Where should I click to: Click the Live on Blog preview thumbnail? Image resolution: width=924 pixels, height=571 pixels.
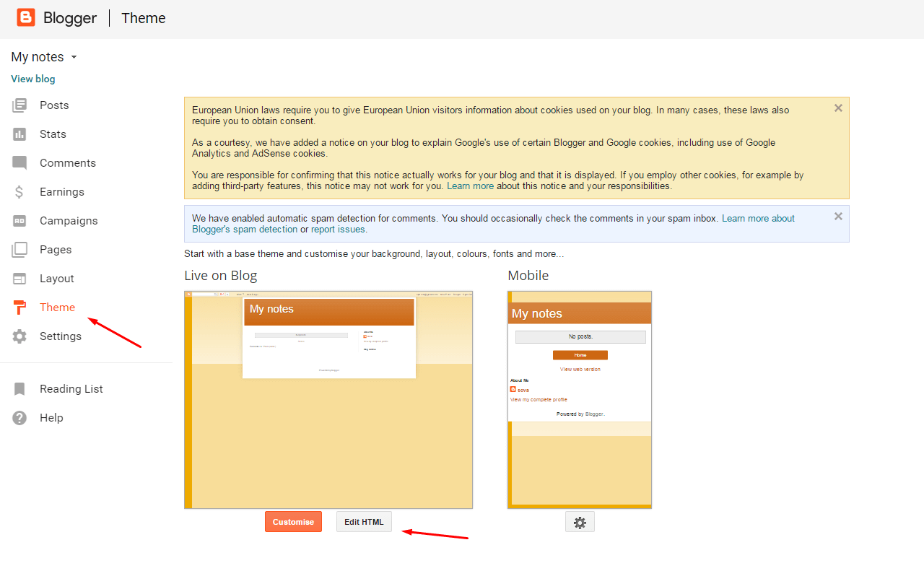click(x=328, y=400)
